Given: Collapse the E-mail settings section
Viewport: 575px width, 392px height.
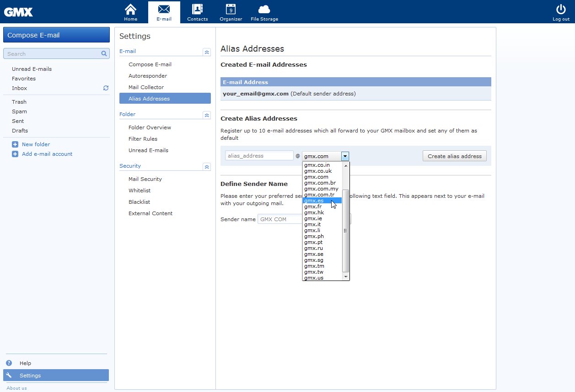Looking at the screenshot, I should (x=207, y=52).
